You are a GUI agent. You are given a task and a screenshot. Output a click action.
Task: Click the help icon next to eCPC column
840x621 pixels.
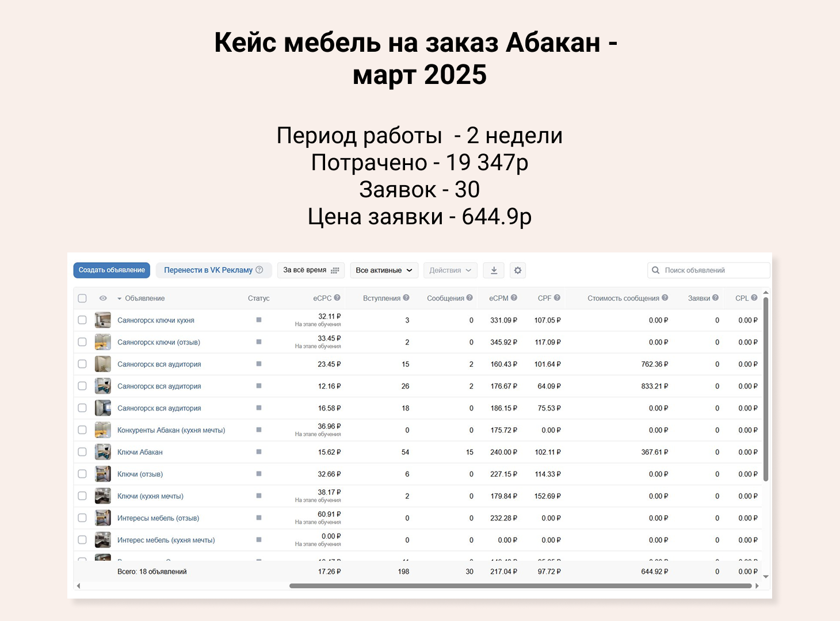tap(337, 297)
